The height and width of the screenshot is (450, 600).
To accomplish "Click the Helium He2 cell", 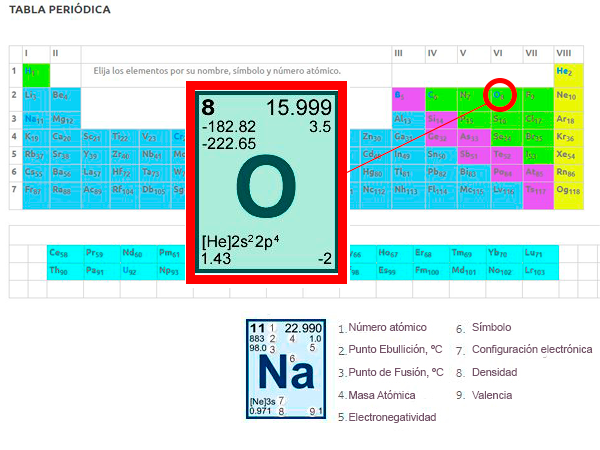I will point(568,75).
